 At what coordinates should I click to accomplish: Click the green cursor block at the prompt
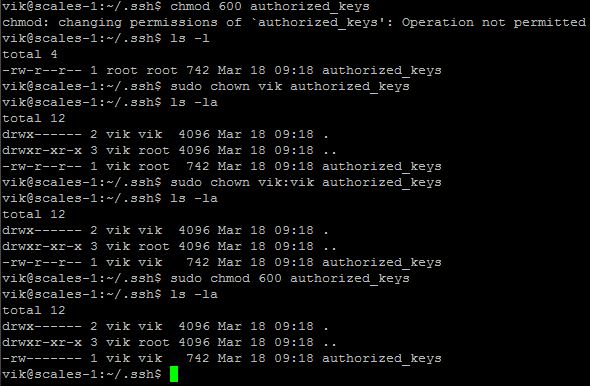[174, 374]
